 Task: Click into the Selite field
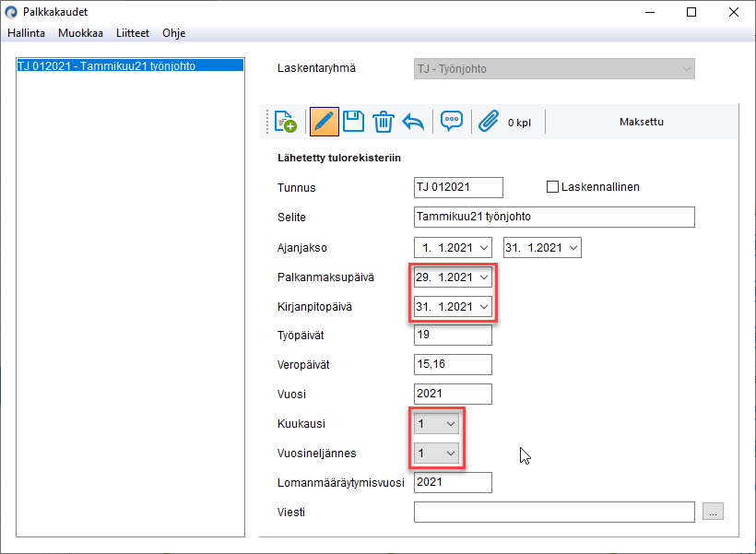(x=554, y=217)
